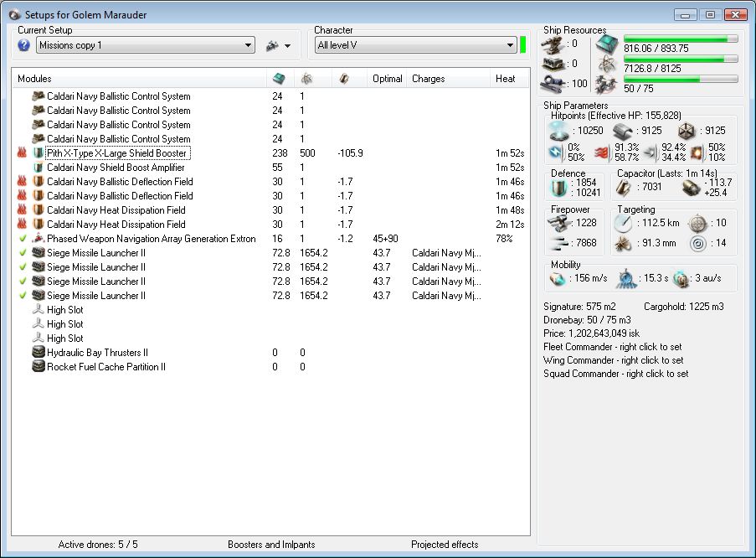The image size is (756, 558).
Task: Click the CPU resource icon beside 816.06
Action: click(606, 44)
